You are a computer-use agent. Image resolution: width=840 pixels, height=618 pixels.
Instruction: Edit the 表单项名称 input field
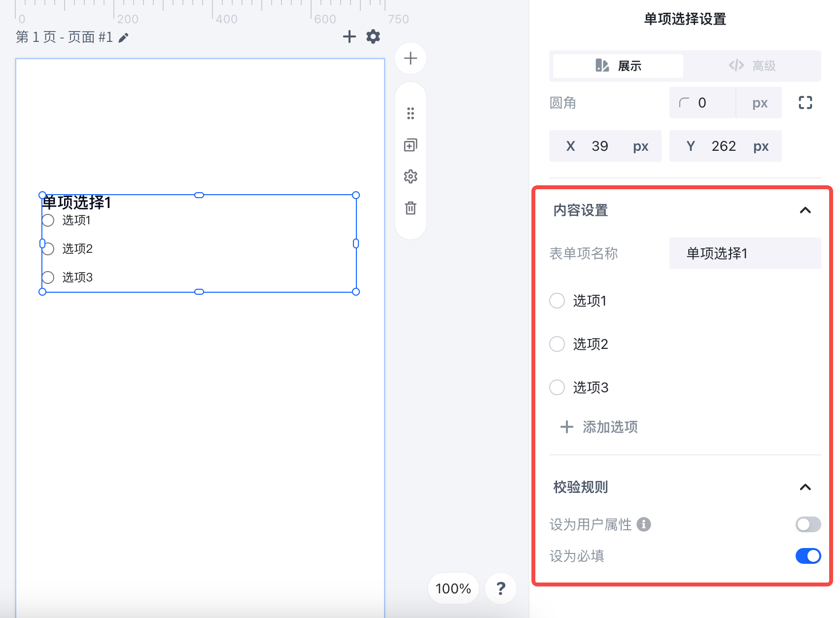[745, 253]
